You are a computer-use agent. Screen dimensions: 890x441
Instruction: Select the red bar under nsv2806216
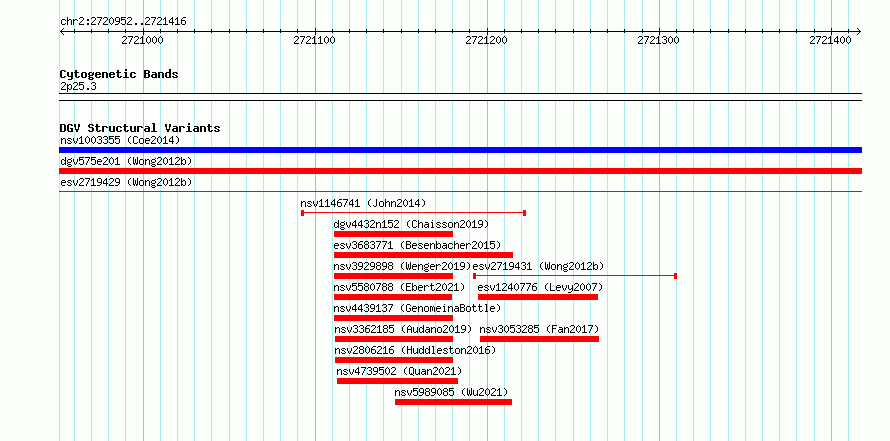[x=394, y=360]
